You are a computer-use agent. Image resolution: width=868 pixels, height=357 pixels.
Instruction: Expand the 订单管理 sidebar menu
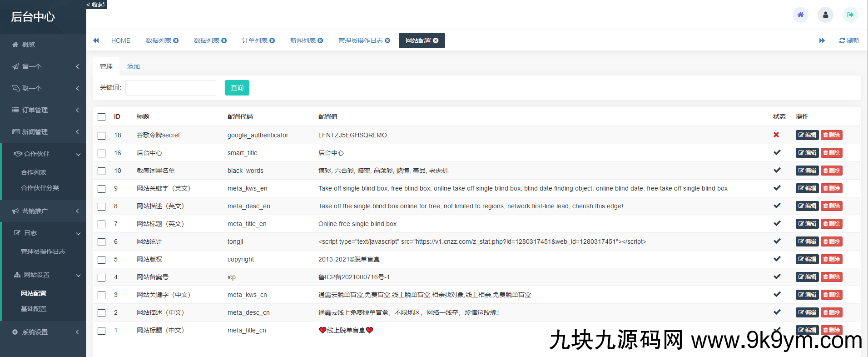(x=43, y=110)
